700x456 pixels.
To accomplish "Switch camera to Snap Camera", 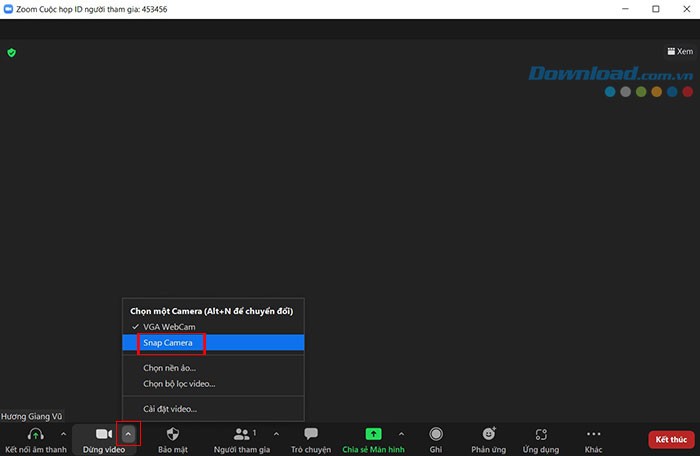I will pos(168,343).
